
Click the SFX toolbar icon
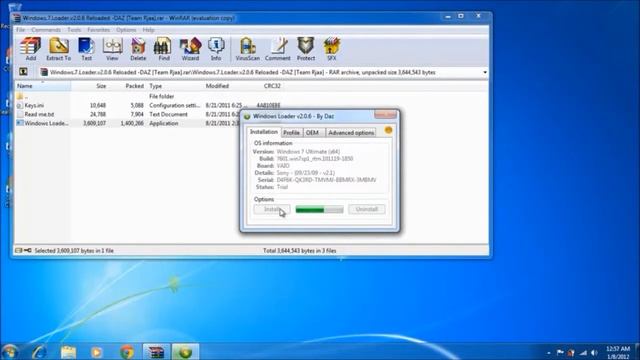(332, 49)
